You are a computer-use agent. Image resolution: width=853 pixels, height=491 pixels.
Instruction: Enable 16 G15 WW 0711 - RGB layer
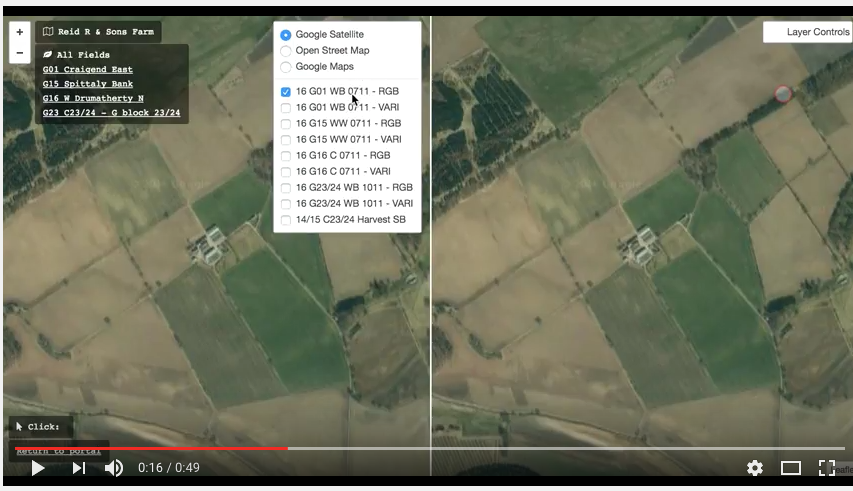tap(286, 124)
